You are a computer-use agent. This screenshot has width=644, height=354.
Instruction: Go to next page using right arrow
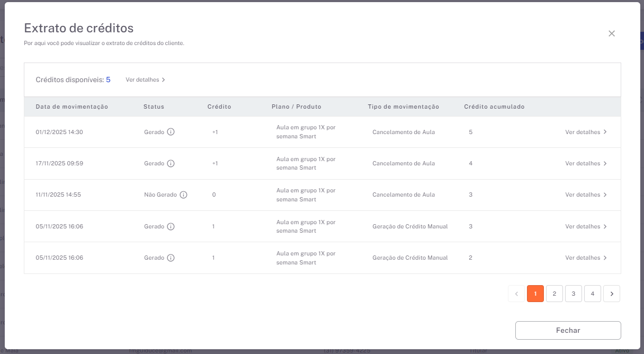point(612,294)
